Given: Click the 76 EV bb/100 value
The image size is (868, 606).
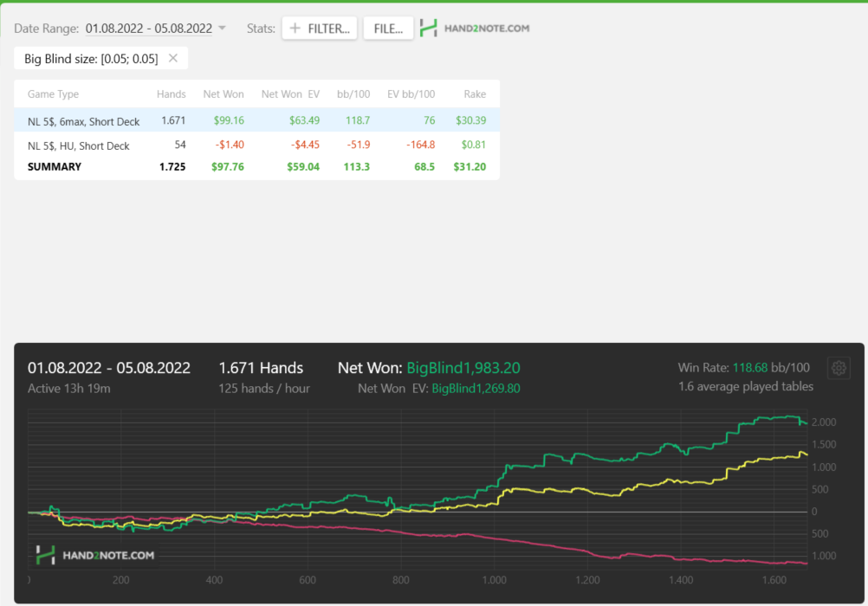Looking at the screenshot, I should 429,120.
